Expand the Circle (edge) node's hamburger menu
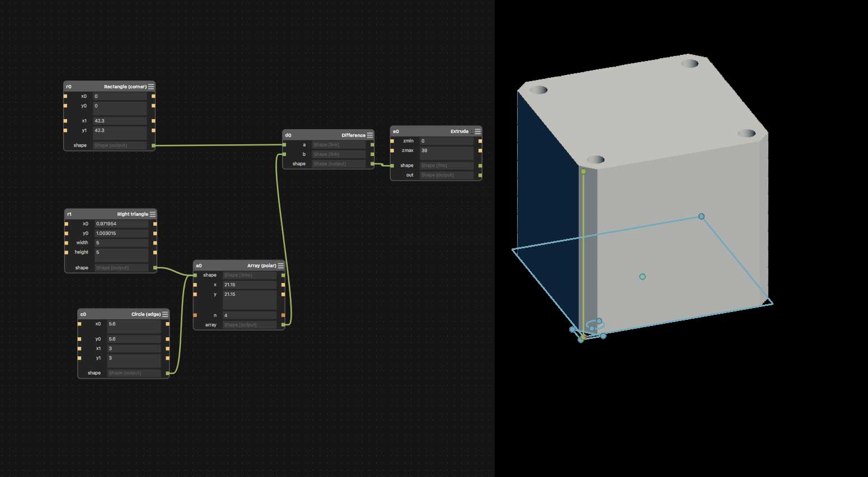Image resolution: width=868 pixels, height=477 pixels. point(165,314)
